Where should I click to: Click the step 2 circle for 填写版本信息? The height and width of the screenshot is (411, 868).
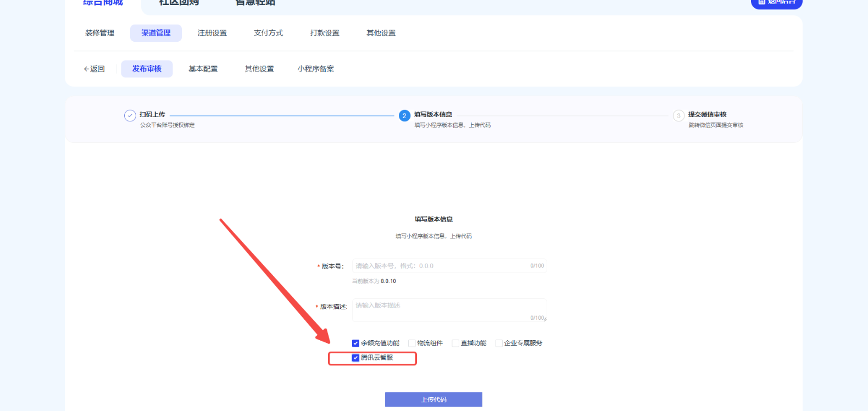(x=404, y=115)
